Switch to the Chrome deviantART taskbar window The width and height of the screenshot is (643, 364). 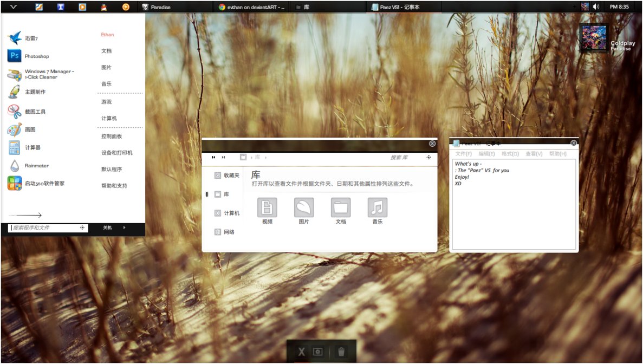[251, 7]
